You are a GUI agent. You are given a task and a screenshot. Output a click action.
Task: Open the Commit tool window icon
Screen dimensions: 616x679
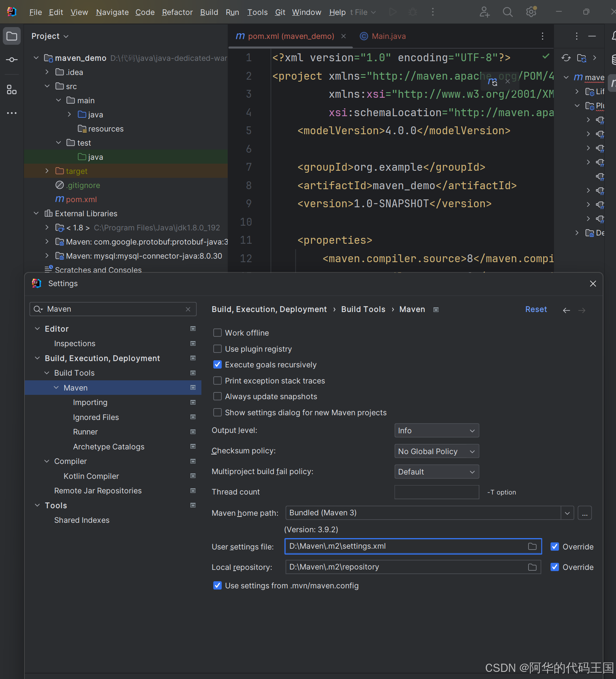pos(12,60)
